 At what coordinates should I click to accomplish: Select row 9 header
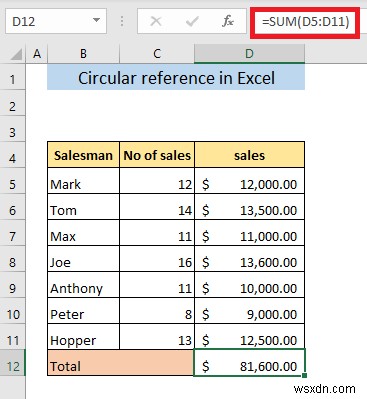click(13, 286)
